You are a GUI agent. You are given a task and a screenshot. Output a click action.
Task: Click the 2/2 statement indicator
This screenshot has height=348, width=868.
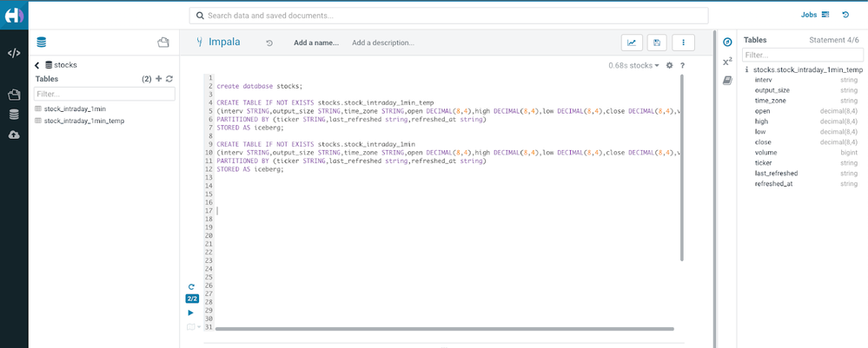(191, 299)
